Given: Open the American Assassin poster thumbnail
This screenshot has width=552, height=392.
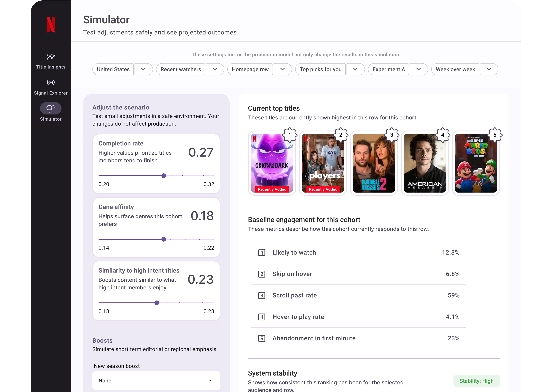Looking at the screenshot, I should 425,163.
